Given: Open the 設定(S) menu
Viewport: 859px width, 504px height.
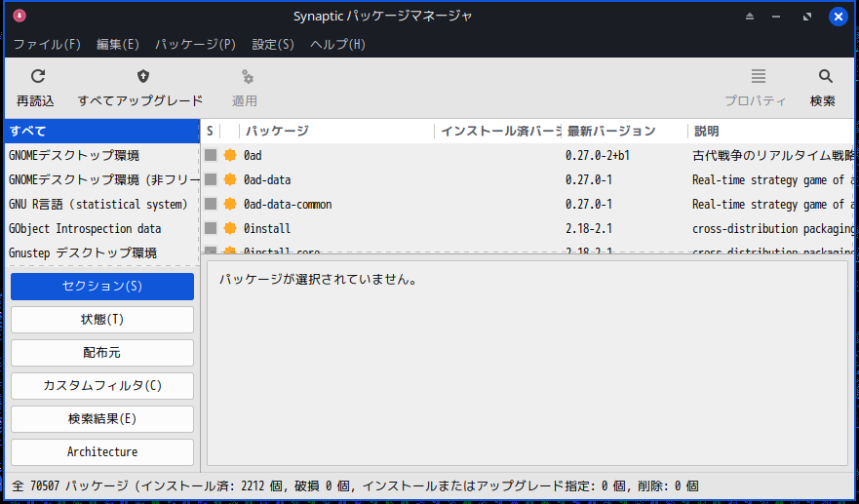Looking at the screenshot, I should [273, 45].
